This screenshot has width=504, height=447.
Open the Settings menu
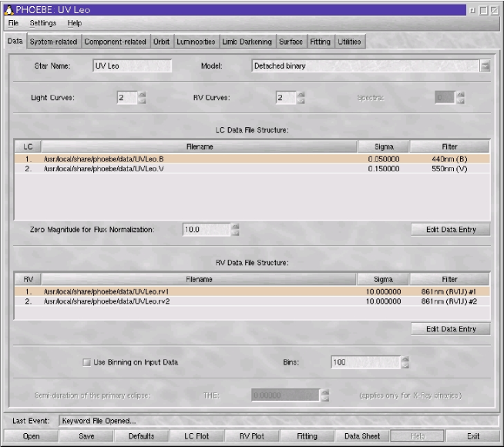tap(43, 23)
